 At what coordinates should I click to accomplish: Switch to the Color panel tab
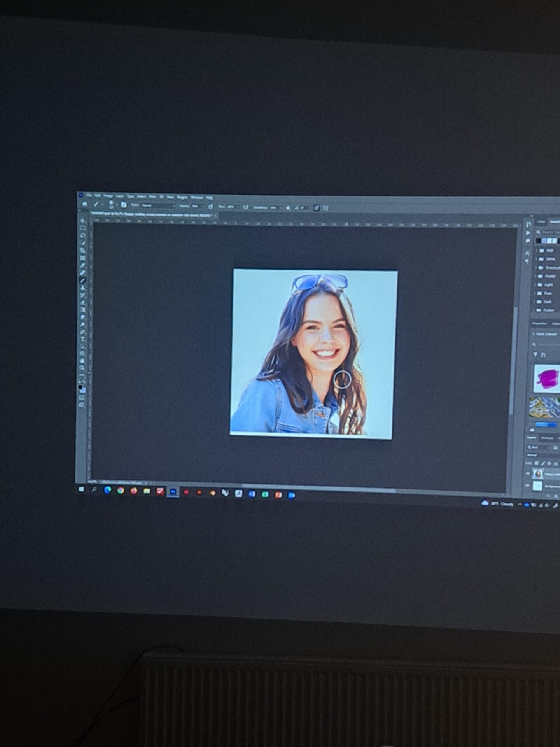[541, 222]
